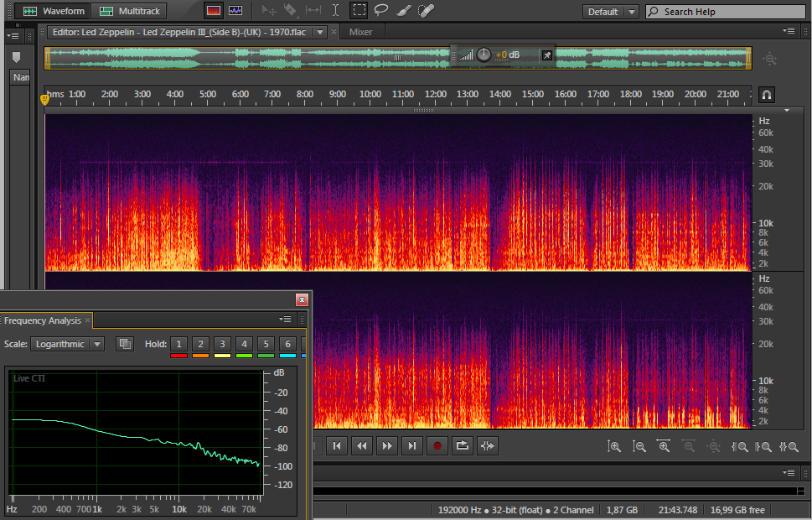Image resolution: width=812 pixels, height=520 pixels.
Task: Select the Razor tool
Action: pyautogui.click(x=291, y=10)
